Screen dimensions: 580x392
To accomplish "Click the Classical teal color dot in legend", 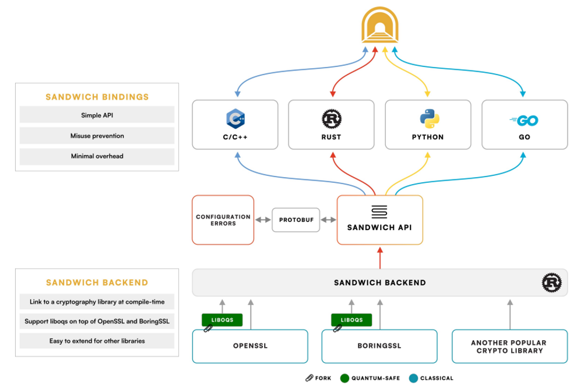I will point(414,378).
